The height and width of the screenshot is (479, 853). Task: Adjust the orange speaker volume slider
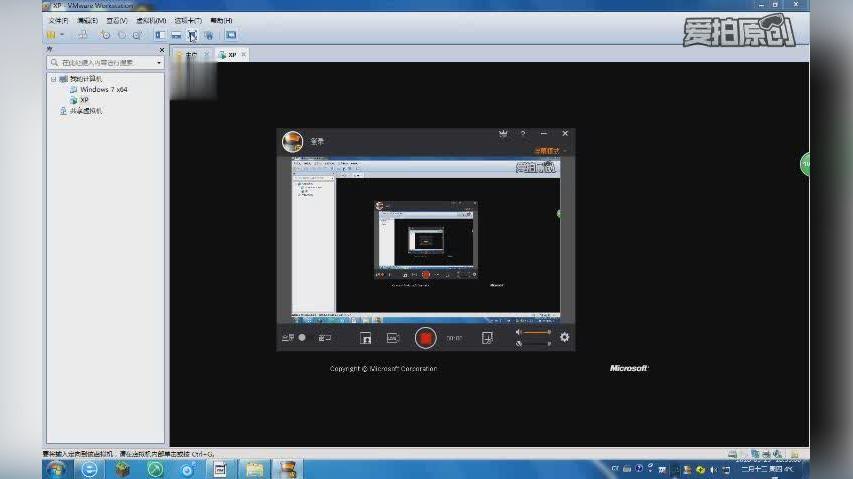pos(538,332)
